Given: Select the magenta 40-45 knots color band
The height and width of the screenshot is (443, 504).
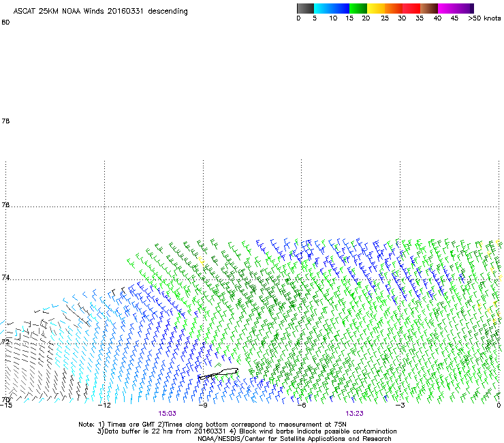Looking at the screenshot, I should click(447, 8).
